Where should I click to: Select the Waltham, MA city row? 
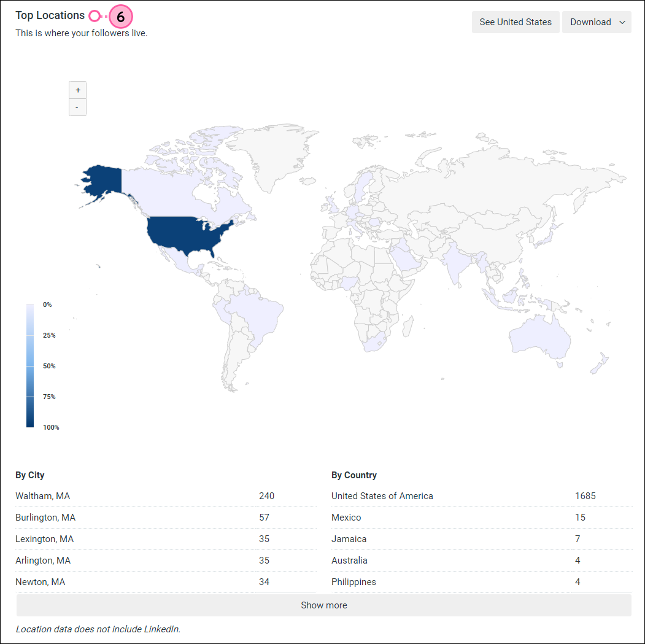(166, 496)
